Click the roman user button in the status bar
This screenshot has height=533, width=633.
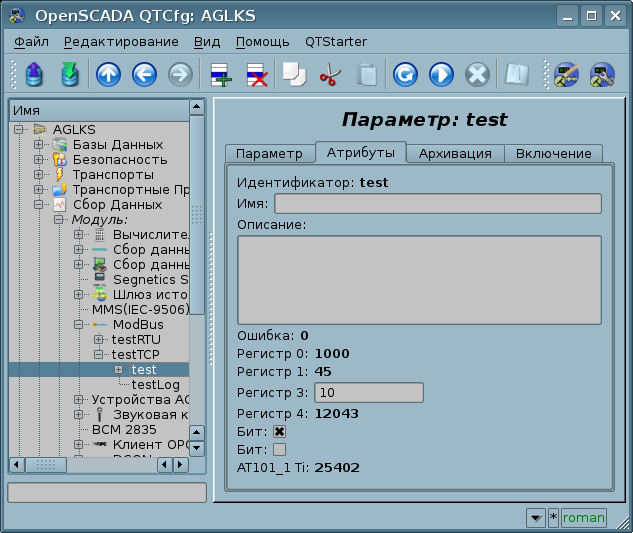(x=583, y=517)
